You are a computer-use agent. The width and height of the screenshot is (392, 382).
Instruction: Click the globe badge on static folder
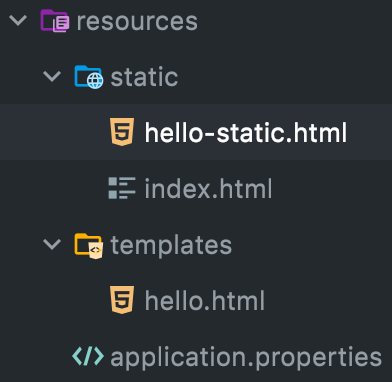point(95,81)
